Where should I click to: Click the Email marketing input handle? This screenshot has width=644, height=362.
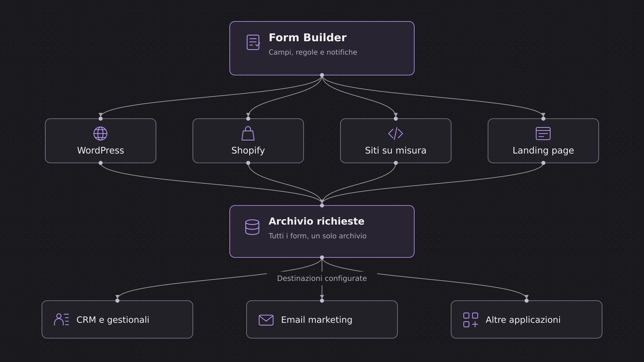[322, 301]
